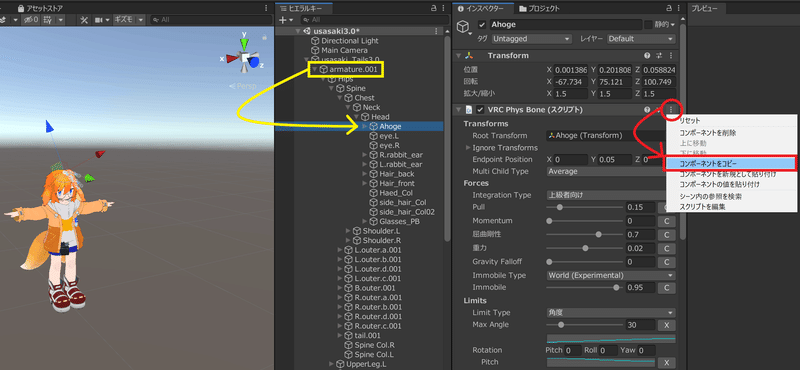800x370 pixels.
Task: Click the VRC Phys Bone script icon
Action: coord(468,110)
